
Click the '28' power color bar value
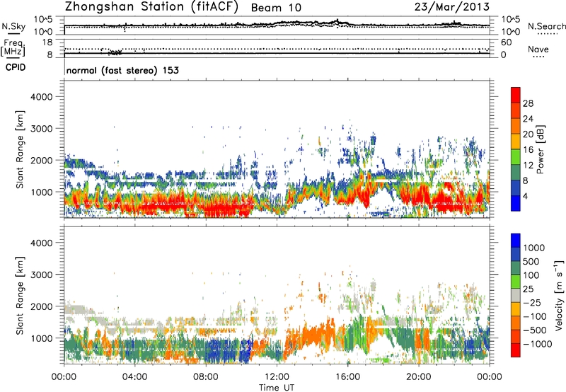coord(528,103)
